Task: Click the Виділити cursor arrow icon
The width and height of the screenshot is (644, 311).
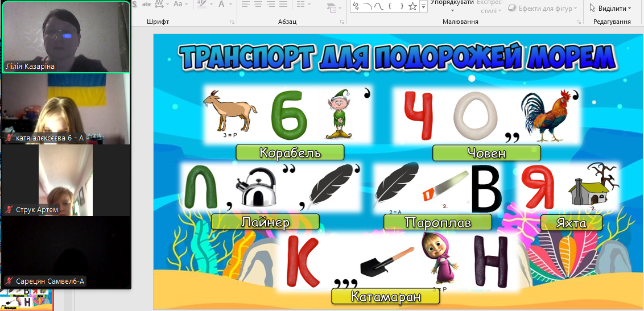Action: (x=592, y=8)
